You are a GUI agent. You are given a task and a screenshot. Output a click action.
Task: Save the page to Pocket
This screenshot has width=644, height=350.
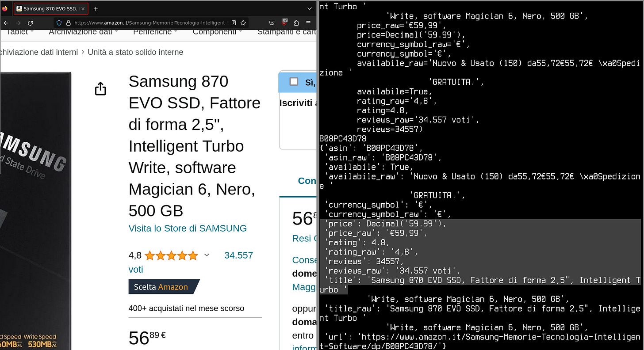pos(271,23)
